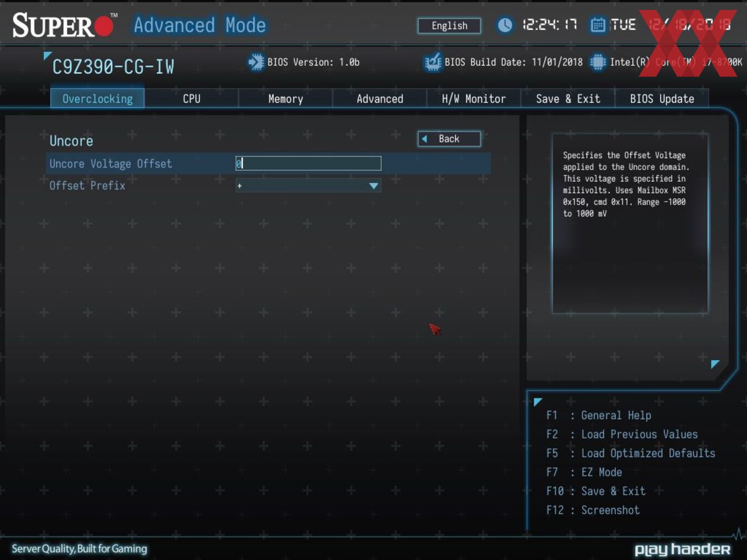Click the BIOS Build Date 11/01/2018 text
The height and width of the screenshot is (560, 747).
point(514,62)
